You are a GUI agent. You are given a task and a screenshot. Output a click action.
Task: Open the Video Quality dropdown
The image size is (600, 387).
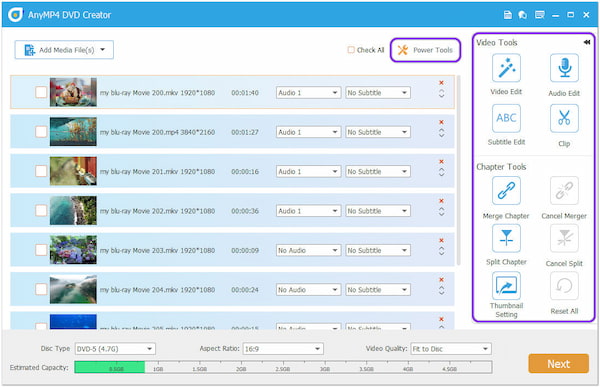(x=451, y=349)
